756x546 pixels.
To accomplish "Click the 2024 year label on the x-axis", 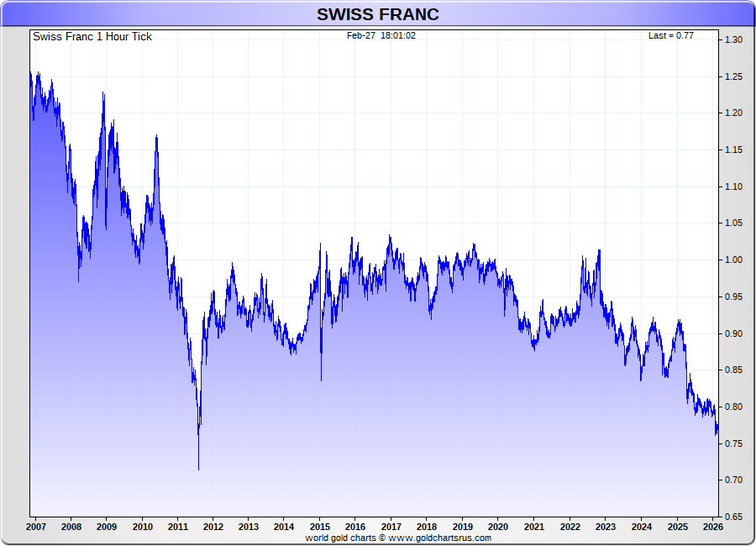I will click(x=642, y=527).
